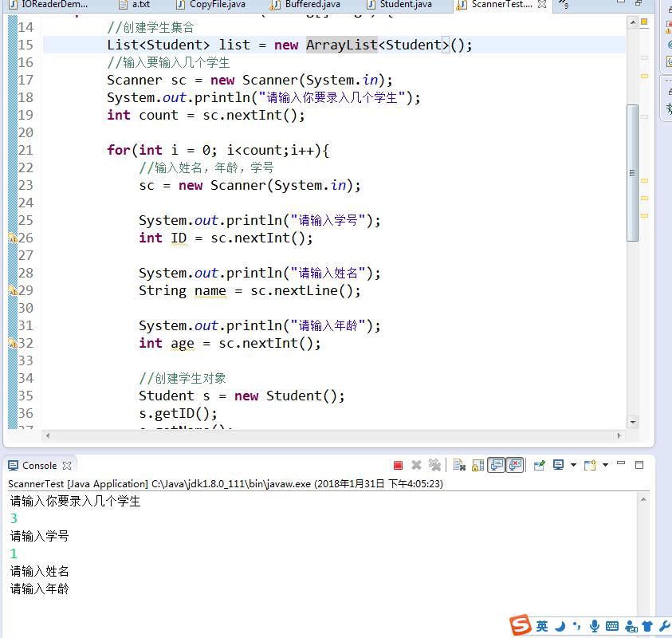Screen dimensions: 672x638
Task: Click comment '//创建学生对象' on line 34
Action: click(x=183, y=378)
